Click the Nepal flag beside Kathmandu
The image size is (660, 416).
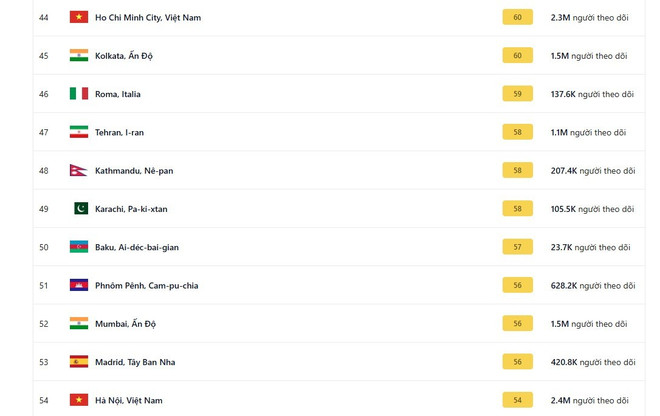point(78,170)
